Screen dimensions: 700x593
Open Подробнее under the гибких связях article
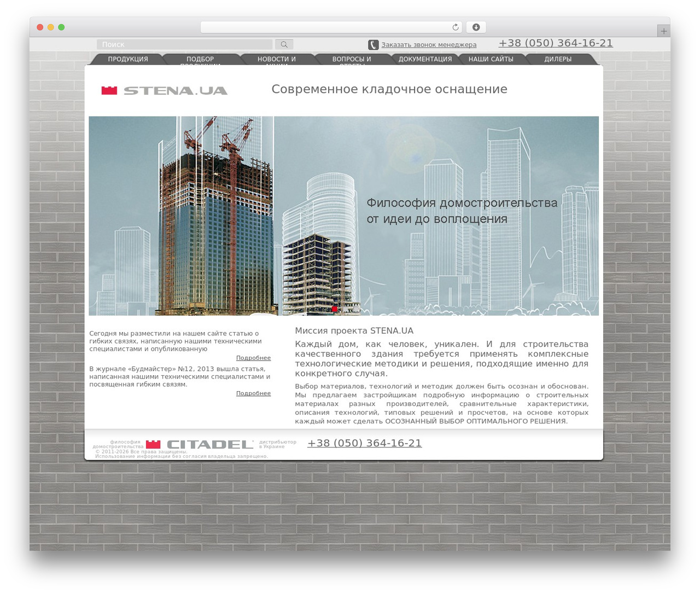pos(253,358)
